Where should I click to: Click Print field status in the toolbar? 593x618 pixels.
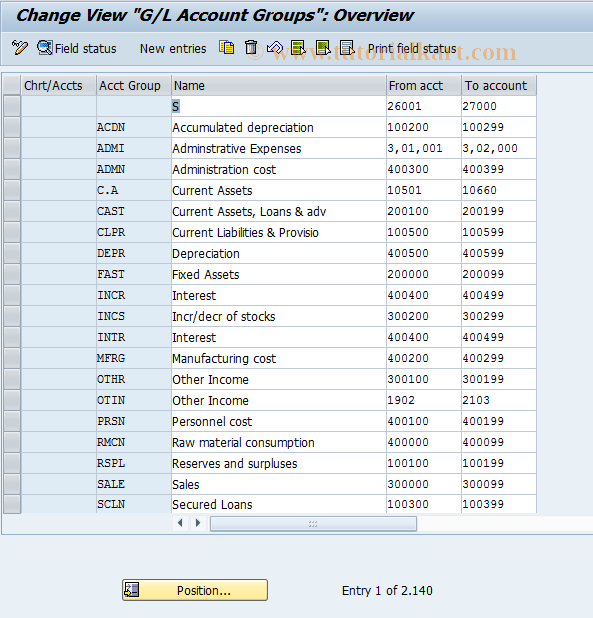(412, 48)
